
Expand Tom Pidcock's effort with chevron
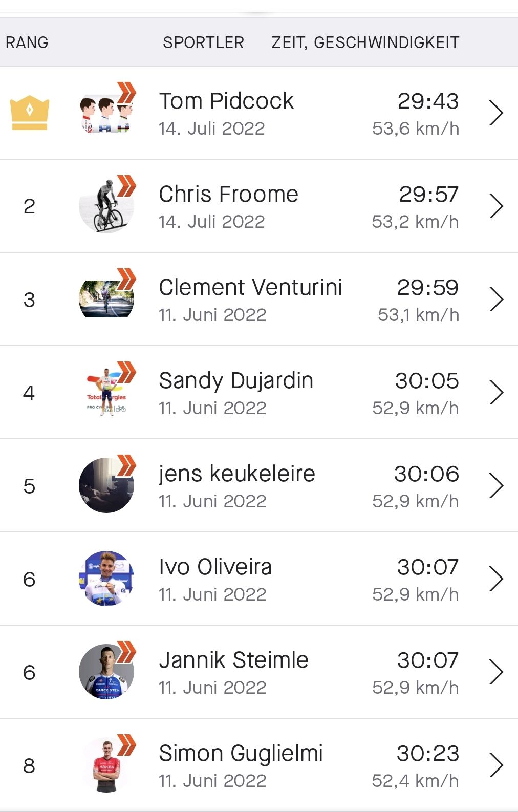496,113
